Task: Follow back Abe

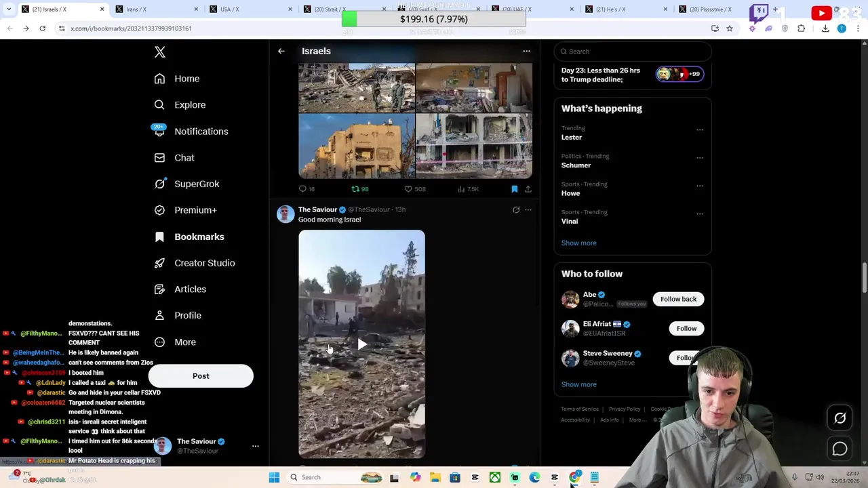Action: (678, 299)
